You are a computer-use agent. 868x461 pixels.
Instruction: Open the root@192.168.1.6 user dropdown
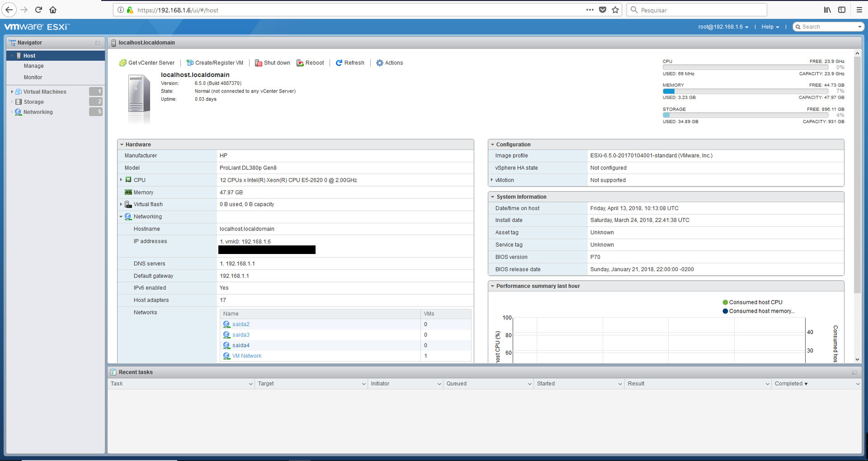tap(723, 27)
